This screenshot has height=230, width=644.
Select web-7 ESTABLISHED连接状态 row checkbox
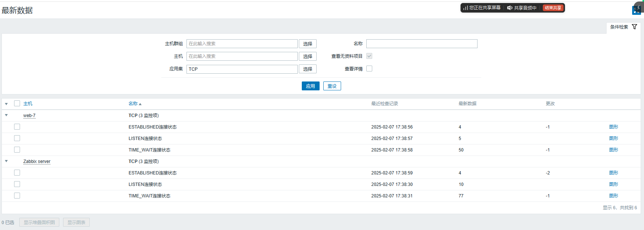[x=17, y=127]
